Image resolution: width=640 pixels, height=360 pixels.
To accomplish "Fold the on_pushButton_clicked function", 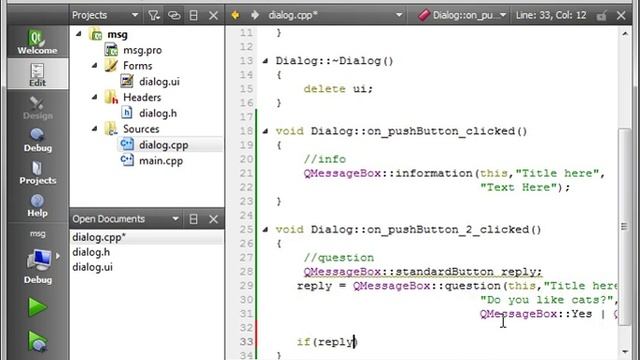I will point(265,131).
